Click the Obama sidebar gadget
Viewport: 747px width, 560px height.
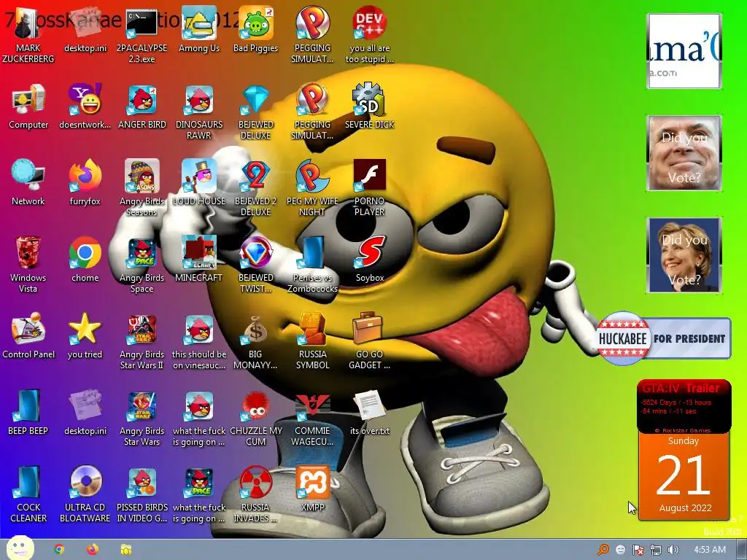(x=684, y=51)
